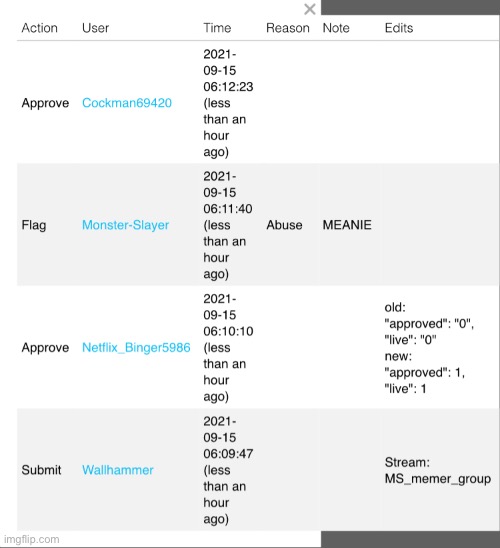Open Monster-Slayer user profile link

tap(125, 225)
